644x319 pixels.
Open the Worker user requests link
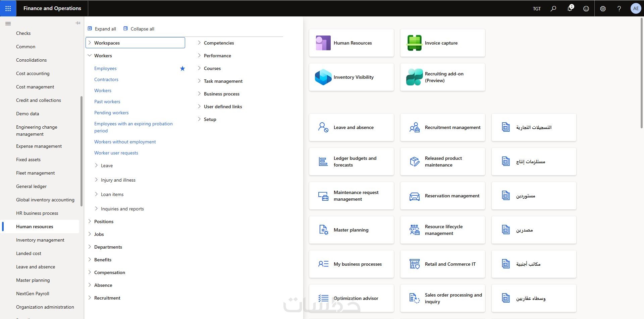116,153
